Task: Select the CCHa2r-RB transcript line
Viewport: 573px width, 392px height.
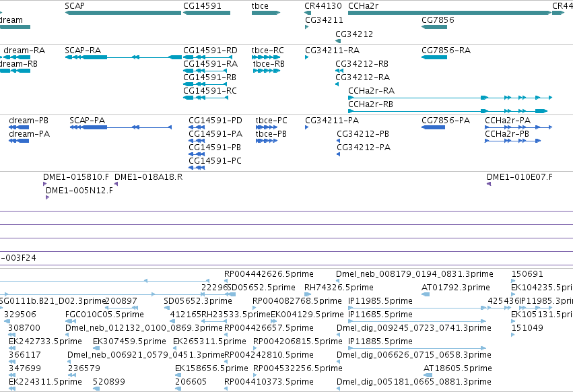Action: point(448,111)
